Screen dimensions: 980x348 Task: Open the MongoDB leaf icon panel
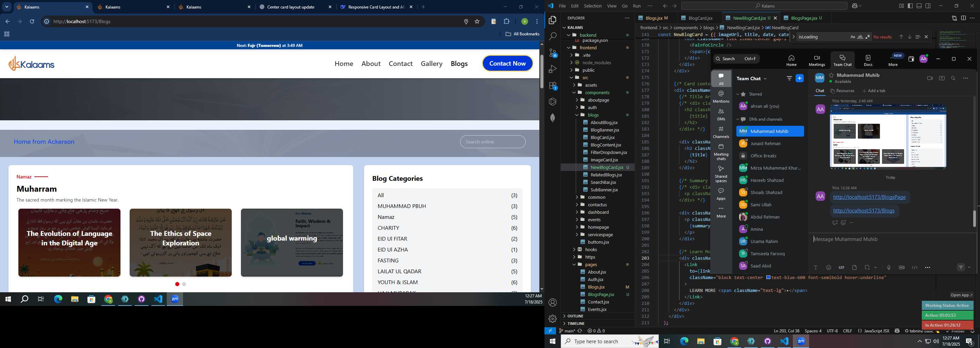(552, 118)
